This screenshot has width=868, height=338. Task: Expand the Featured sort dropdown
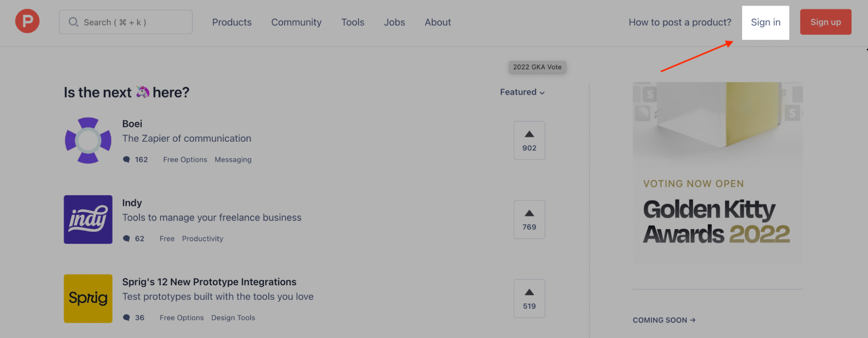522,92
